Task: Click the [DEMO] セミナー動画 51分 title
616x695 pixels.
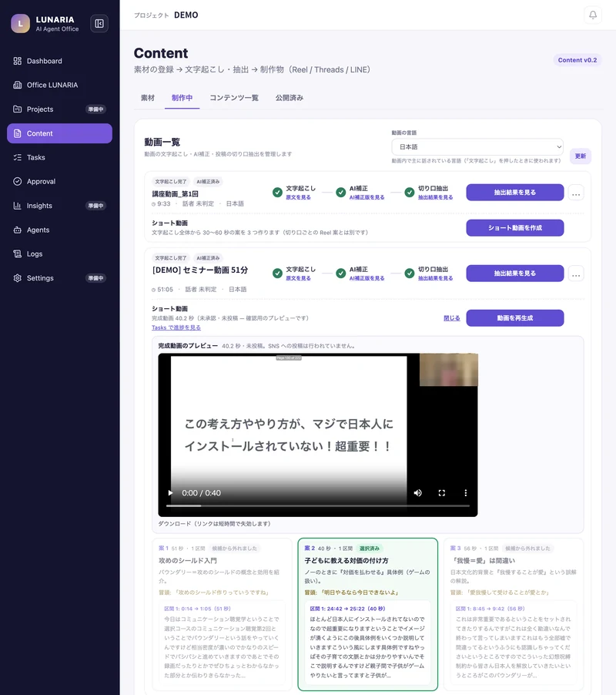Action: [199, 270]
